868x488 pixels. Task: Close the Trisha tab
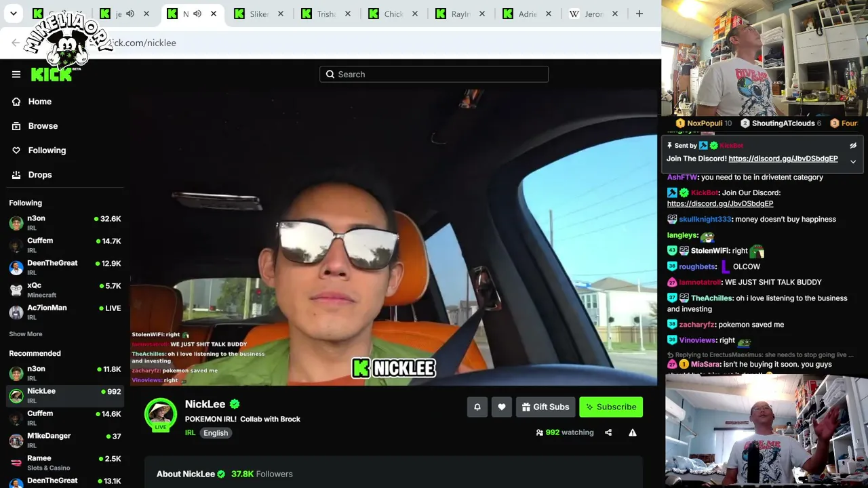click(x=348, y=14)
